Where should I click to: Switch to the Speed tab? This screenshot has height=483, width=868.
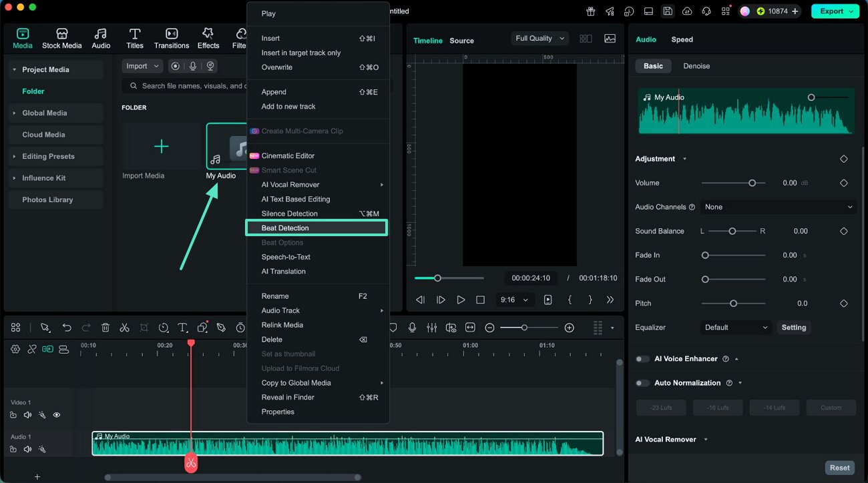(682, 39)
